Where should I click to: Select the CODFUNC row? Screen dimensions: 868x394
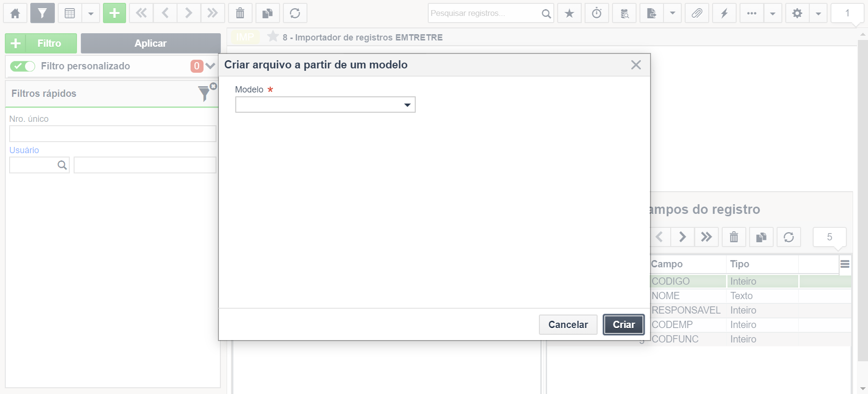pos(751,339)
